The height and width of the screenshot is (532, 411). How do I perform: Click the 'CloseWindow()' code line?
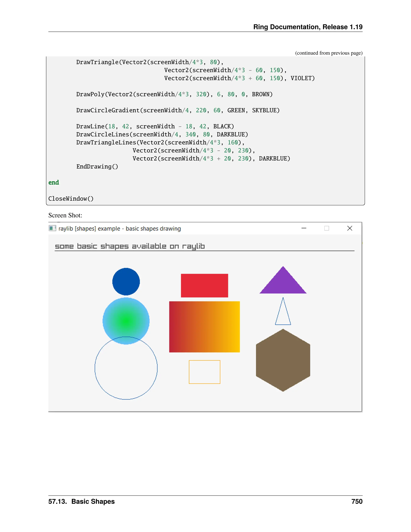(x=71, y=199)
